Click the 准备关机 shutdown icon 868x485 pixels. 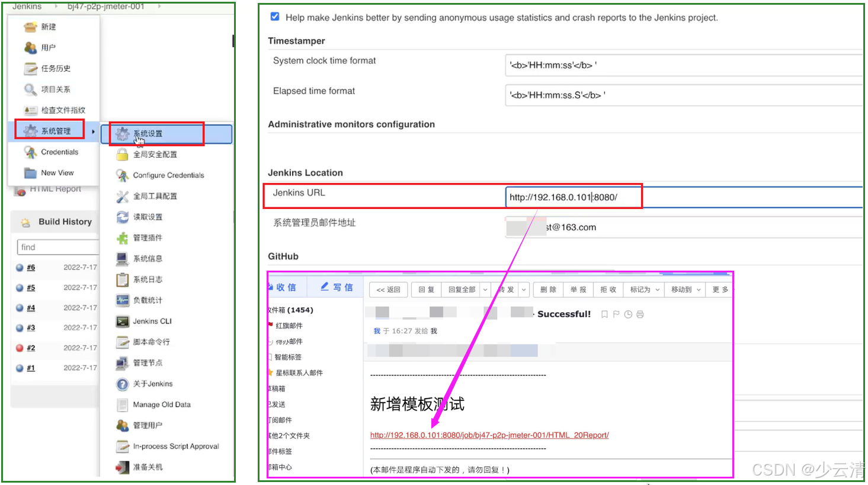pyautogui.click(x=122, y=467)
